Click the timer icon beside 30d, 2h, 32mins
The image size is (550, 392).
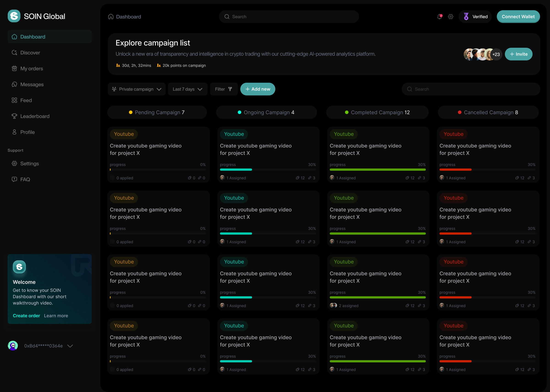tap(118, 65)
